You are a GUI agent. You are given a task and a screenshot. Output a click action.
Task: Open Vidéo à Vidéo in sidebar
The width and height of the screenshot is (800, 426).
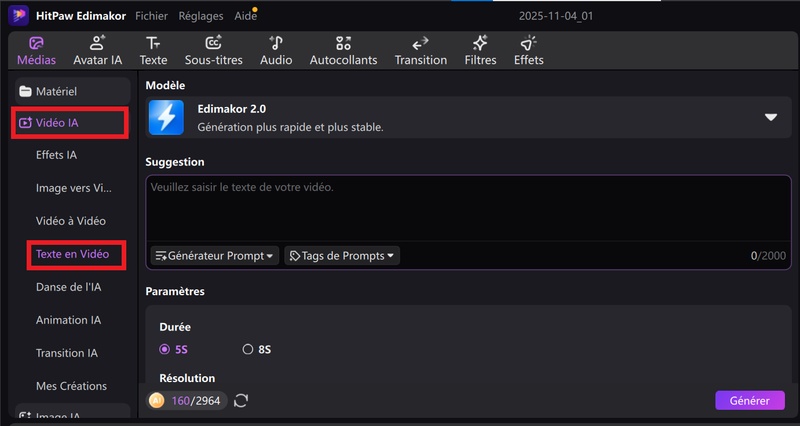point(71,221)
